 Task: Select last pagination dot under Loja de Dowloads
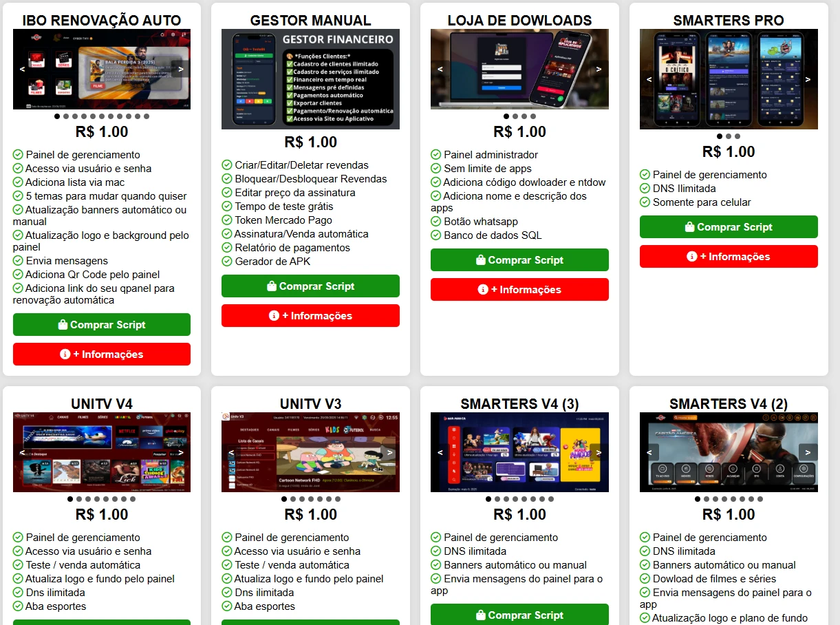pyautogui.click(x=532, y=116)
